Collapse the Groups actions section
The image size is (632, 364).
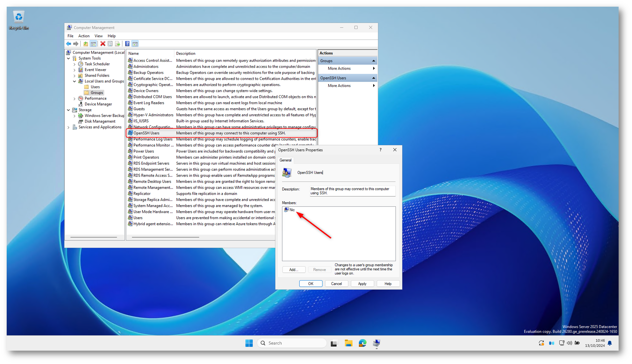[374, 61]
